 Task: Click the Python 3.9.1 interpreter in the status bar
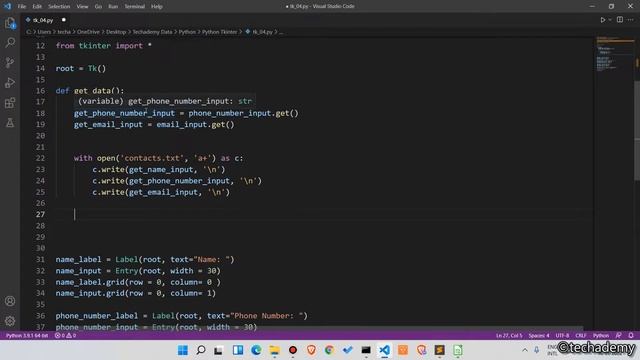[27, 336]
